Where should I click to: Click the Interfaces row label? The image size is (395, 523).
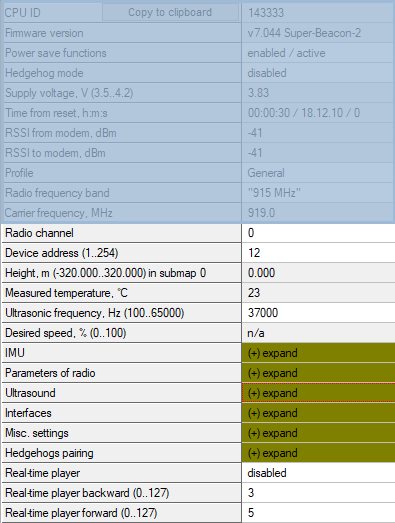point(28,413)
